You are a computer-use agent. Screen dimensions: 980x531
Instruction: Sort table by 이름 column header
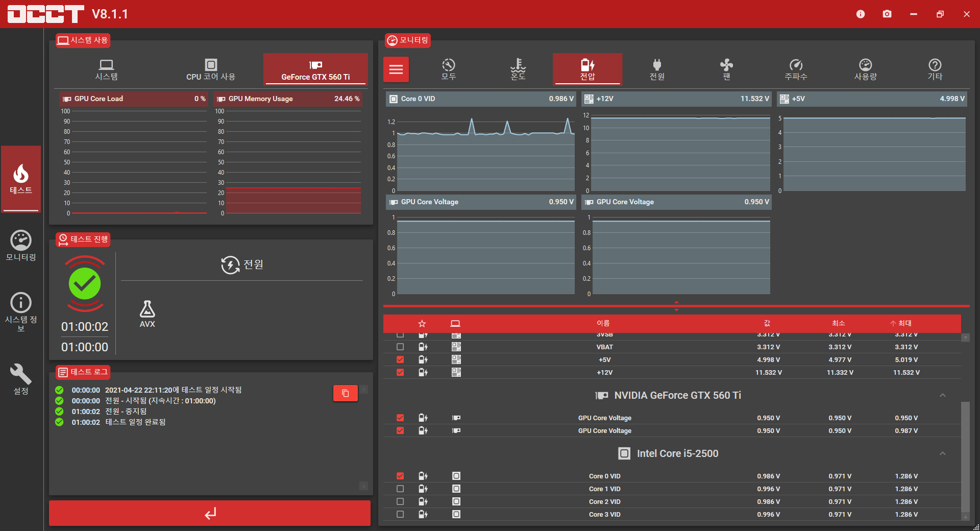[603, 323]
